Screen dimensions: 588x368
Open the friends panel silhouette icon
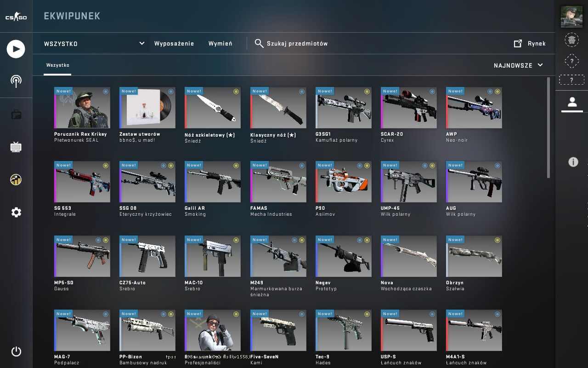tap(571, 102)
